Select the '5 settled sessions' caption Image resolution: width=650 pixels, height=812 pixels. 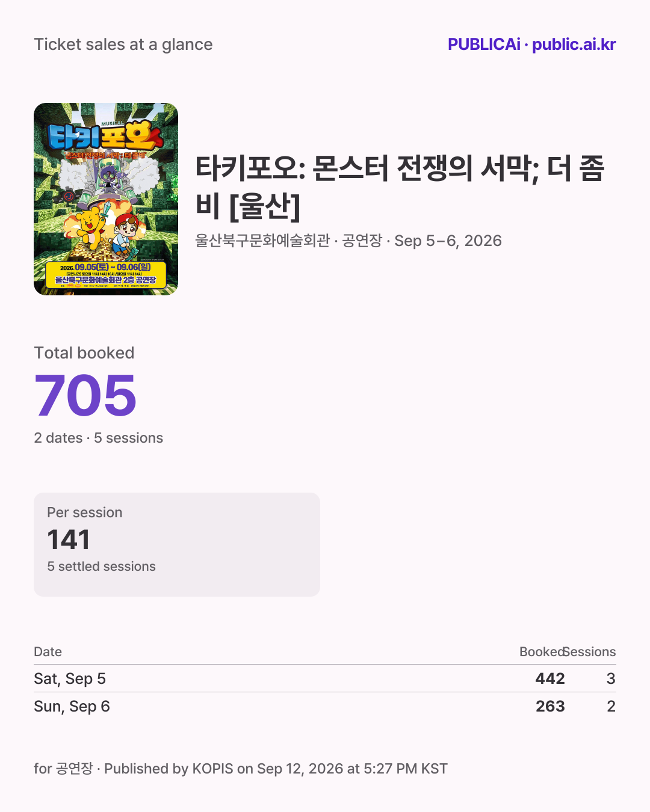102,567
